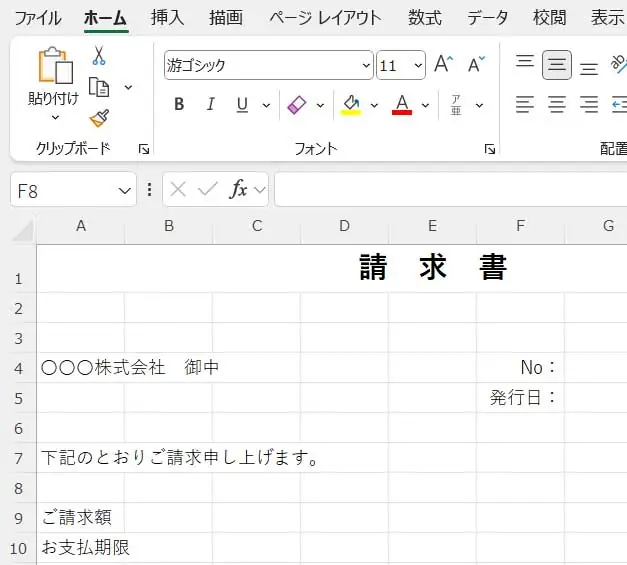Viewport: 627px width, 565px height.
Task: Open the 游ゴシック font name dropdown
Action: 365,66
